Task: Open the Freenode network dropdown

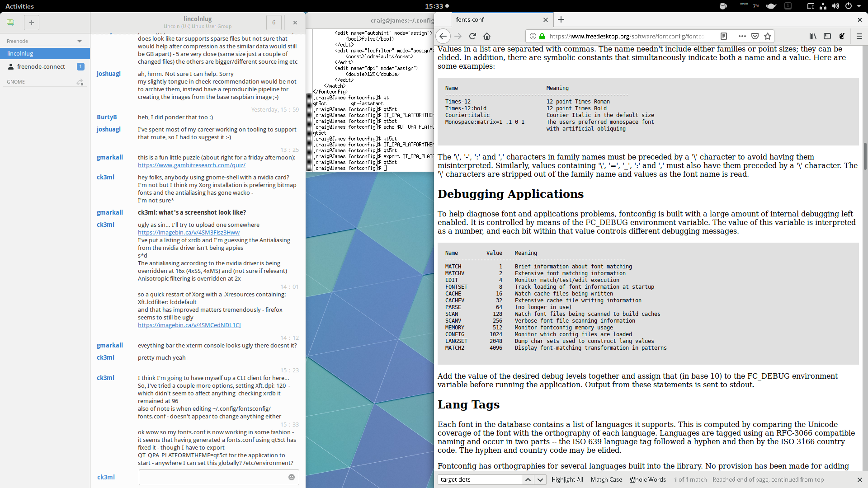Action: point(79,41)
